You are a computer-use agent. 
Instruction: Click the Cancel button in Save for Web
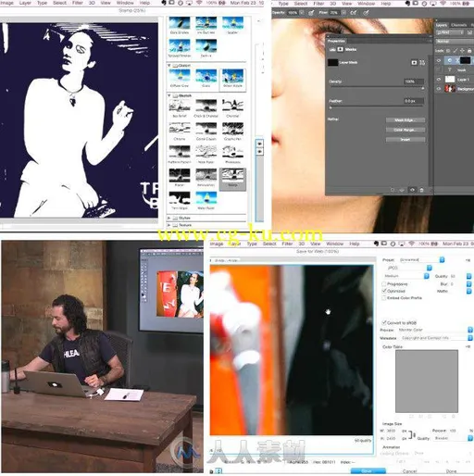point(409,471)
